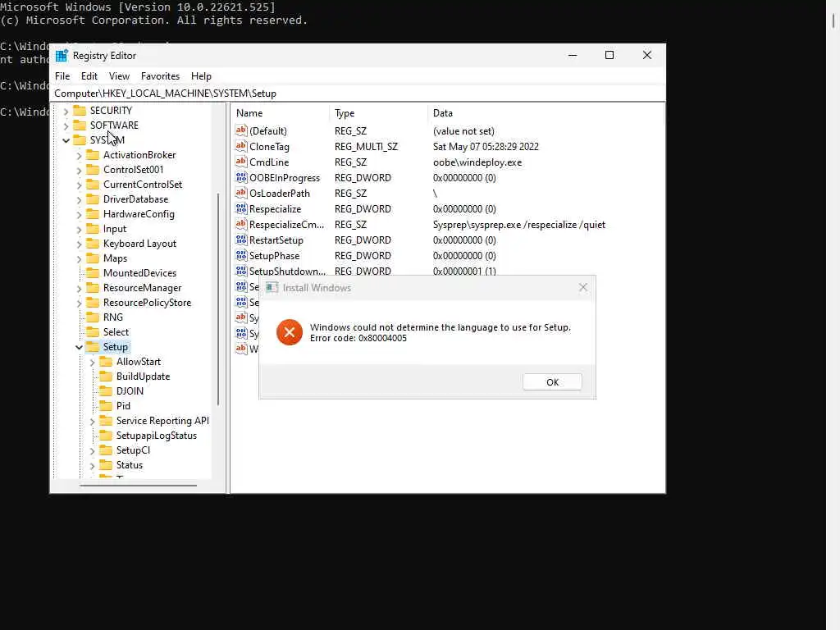Collapse the Setup key
The width and height of the screenshot is (840, 630).
[80, 348]
